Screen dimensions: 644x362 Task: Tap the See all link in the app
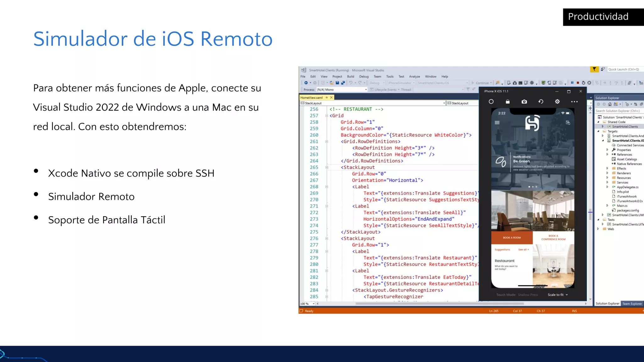point(524,250)
